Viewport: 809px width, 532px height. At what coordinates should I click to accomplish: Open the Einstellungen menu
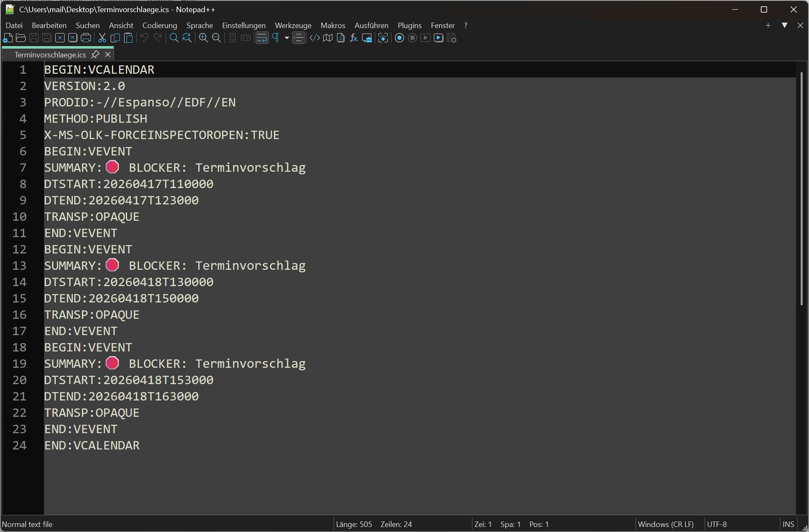point(244,26)
